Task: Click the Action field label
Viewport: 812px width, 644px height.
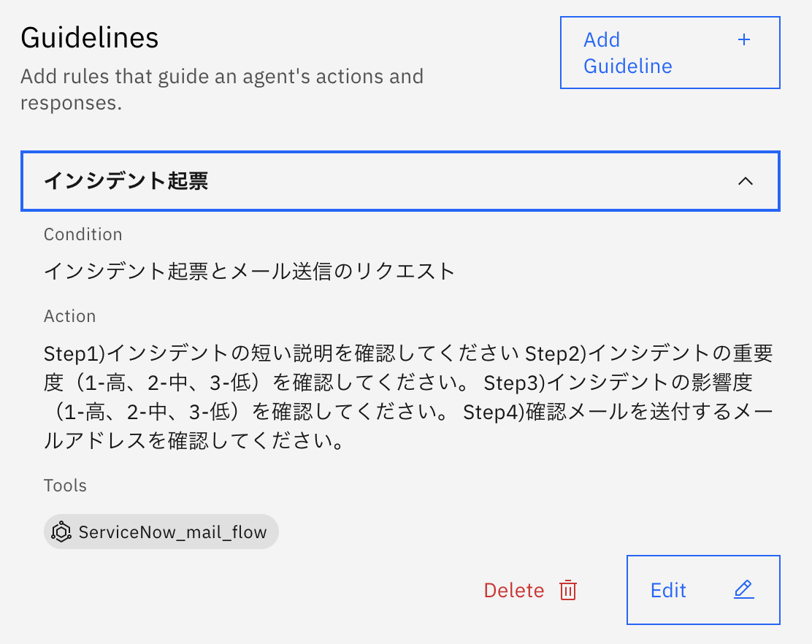Action: point(70,316)
